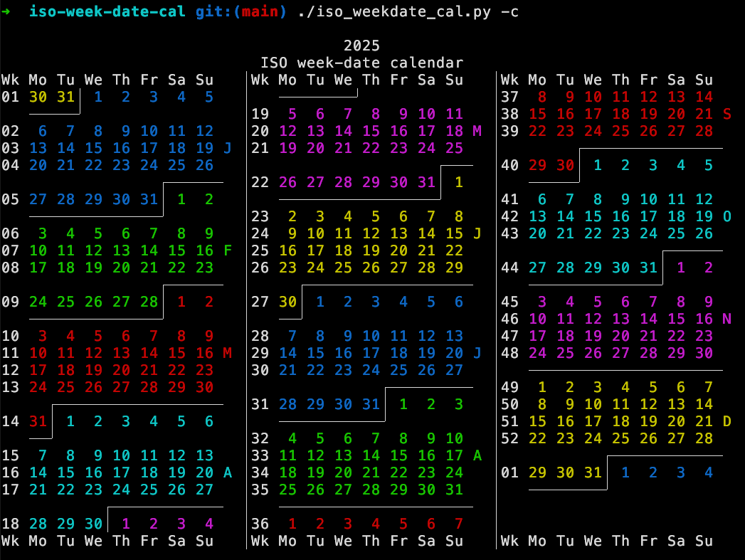Image resolution: width=745 pixels, height=560 pixels.
Task: Select the 'J' January marker beside week 03
Action: pos(226,148)
